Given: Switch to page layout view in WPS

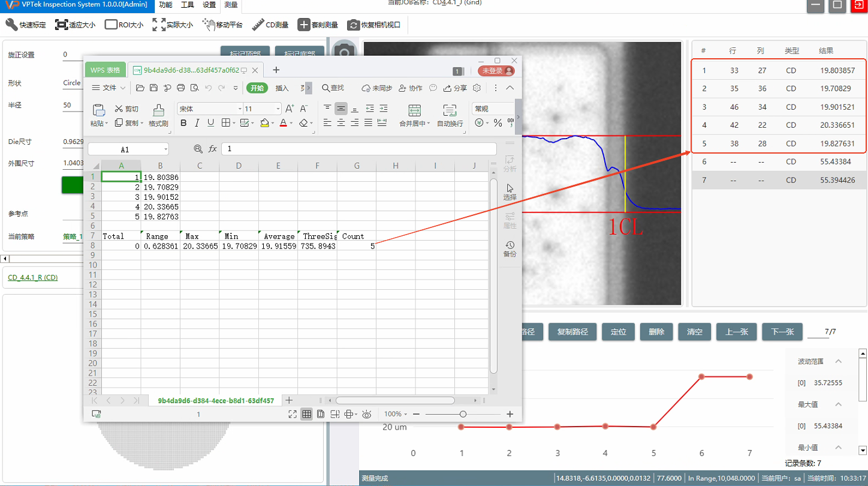Looking at the screenshot, I should tap(321, 414).
